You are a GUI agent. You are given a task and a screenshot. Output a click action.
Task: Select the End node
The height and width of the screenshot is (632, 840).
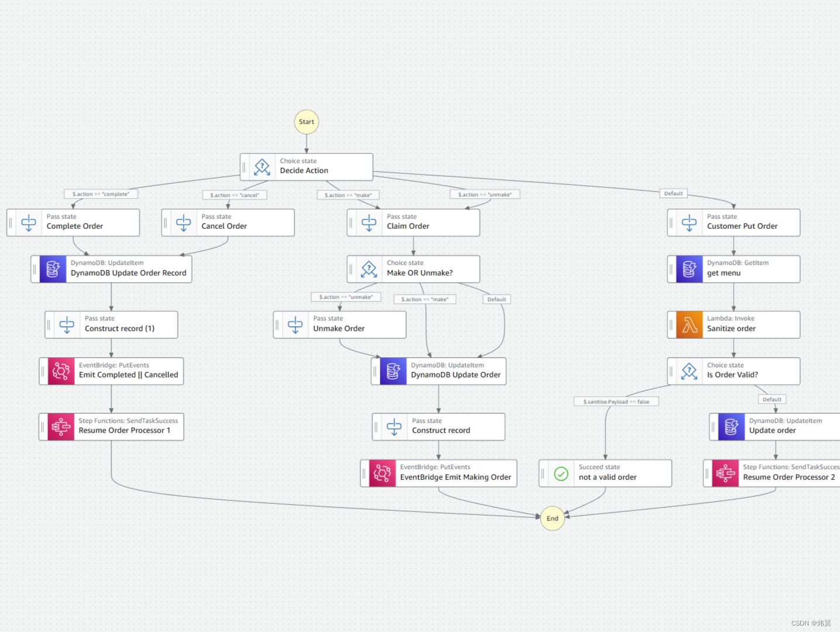coord(552,518)
